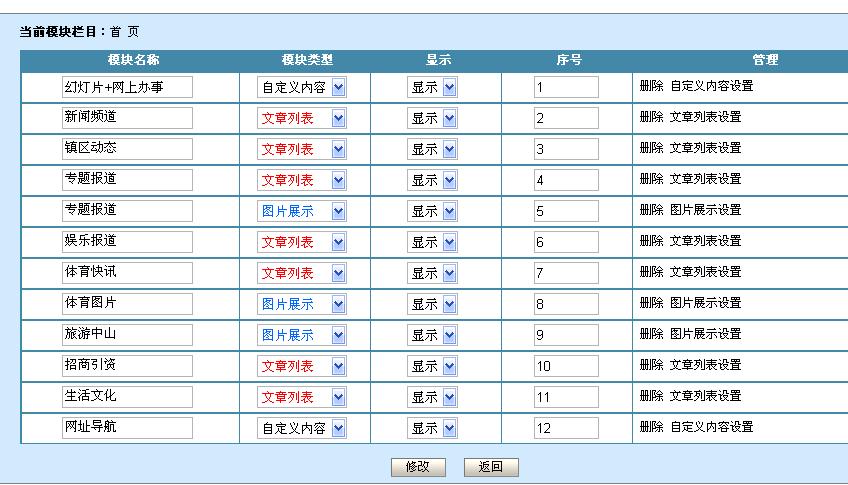Image resolution: width=848 pixels, height=485 pixels.
Task: Delete the 招商引资 module
Action: (x=651, y=365)
